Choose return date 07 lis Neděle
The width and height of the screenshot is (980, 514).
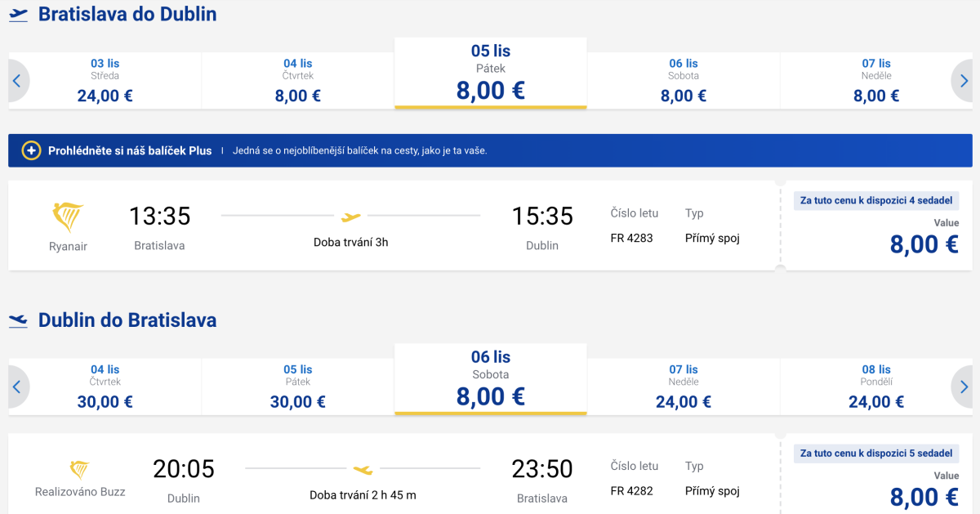pyautogui.click(x=683, y=387)
